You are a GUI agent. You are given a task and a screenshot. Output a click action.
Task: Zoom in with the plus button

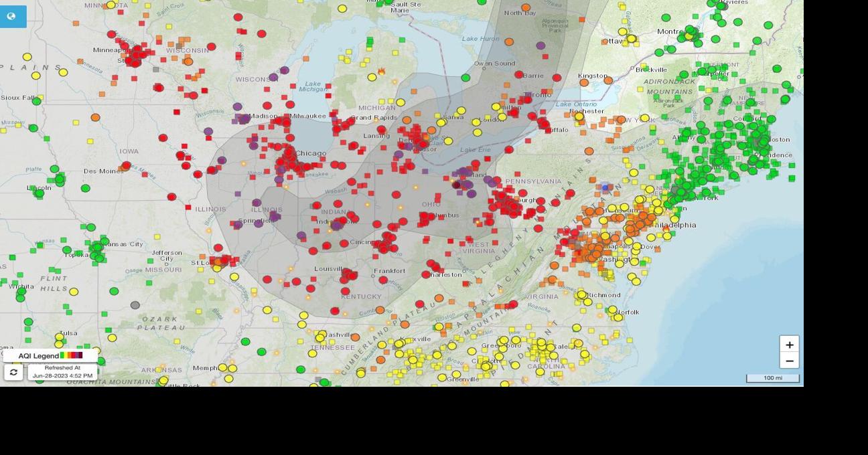790,345
